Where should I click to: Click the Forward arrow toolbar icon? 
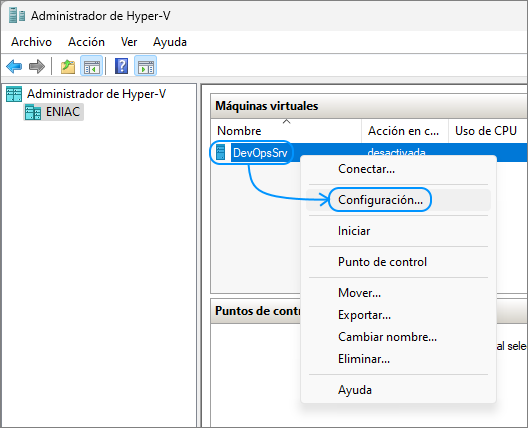pyautogui.click(x=37, y=66)
